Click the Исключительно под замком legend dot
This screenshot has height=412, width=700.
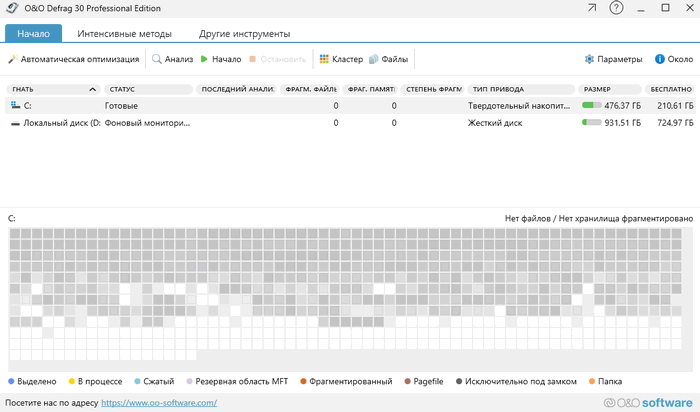click(x=459, y=381)
